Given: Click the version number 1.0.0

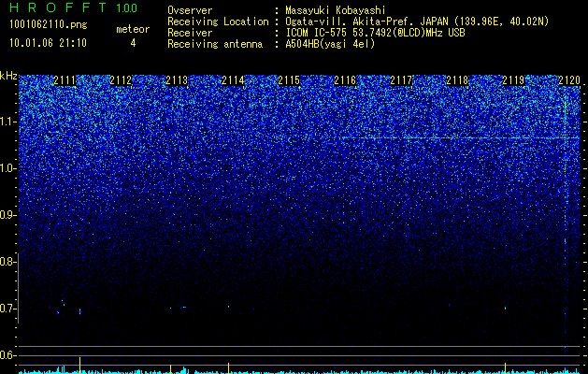Looking at the screenshot, I should point(127,8).
